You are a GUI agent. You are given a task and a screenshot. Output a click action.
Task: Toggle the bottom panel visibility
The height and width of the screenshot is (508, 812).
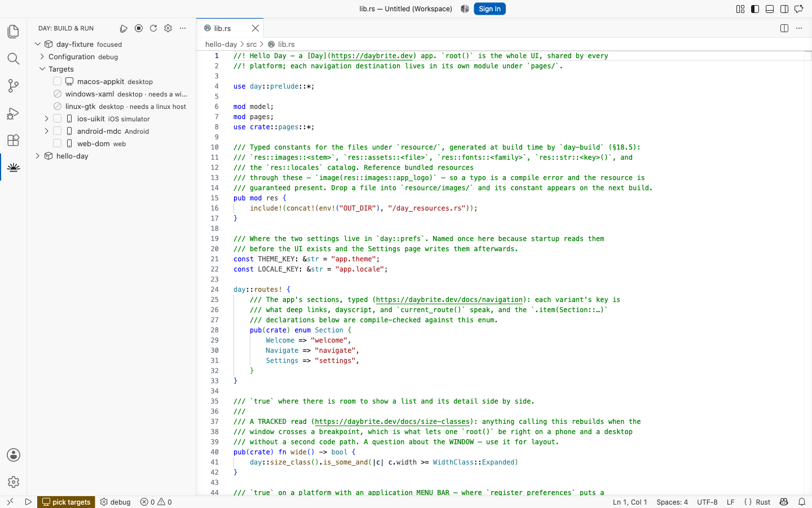tap(770, 9)
